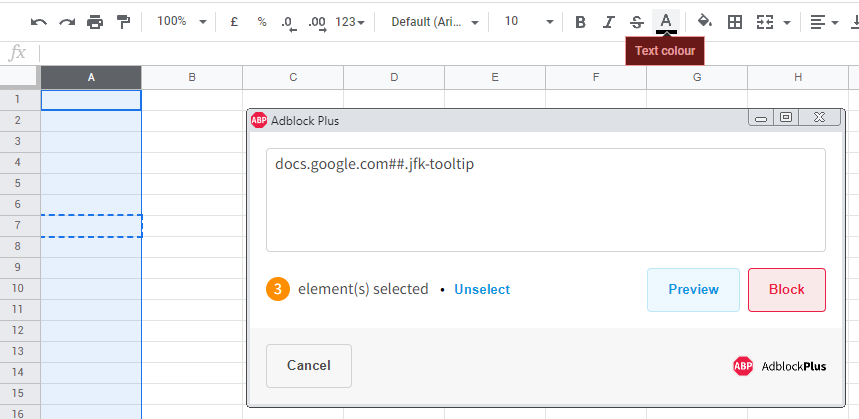
Task: Select column D header
Action: click(394, 78)
